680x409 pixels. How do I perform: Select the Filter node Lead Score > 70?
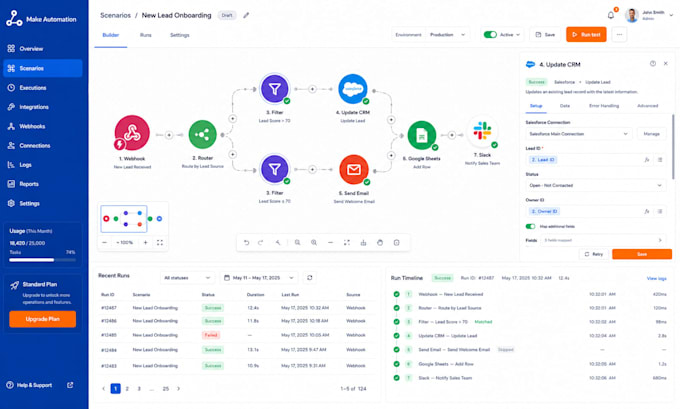(274, 89)
